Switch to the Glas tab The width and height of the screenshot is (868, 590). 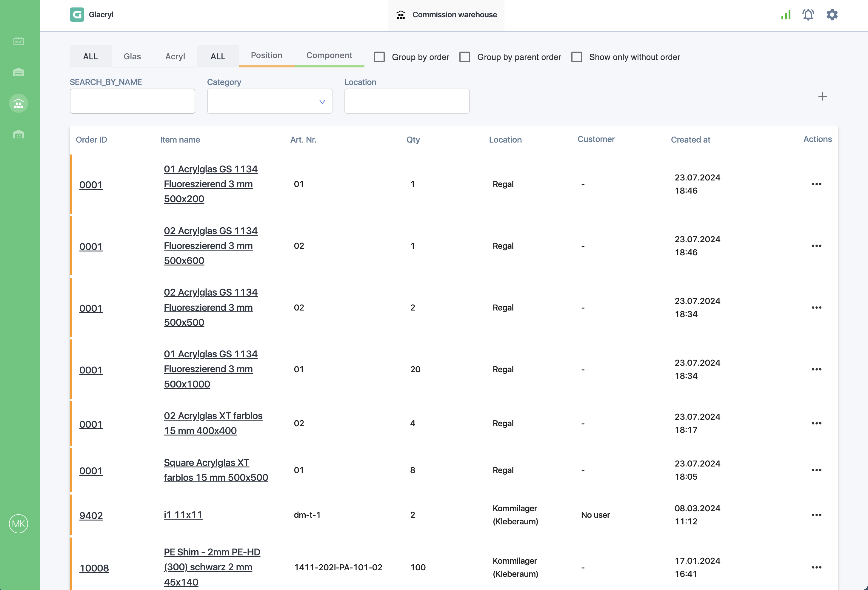[132, 56]
